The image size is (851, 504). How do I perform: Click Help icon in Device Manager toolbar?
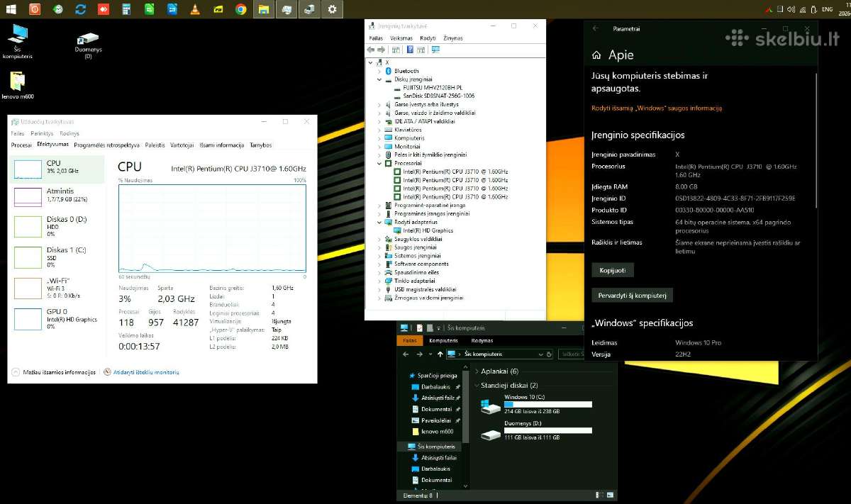pyautogui.click(x=410, y=50)
